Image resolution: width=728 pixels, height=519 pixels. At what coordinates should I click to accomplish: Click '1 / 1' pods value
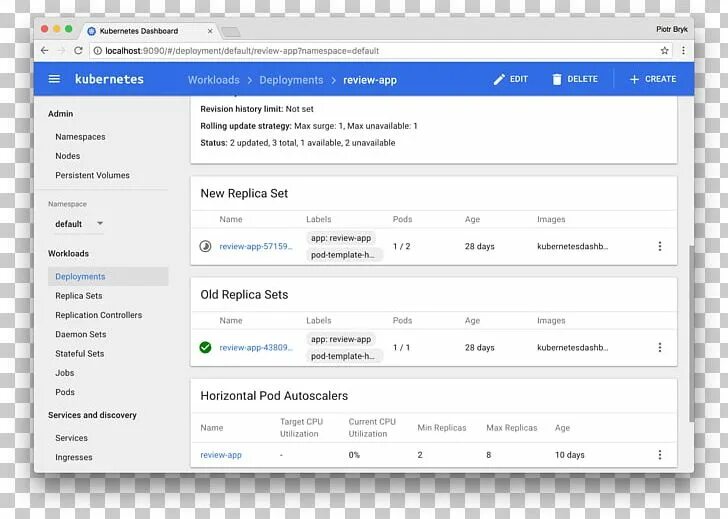point(402,348)
